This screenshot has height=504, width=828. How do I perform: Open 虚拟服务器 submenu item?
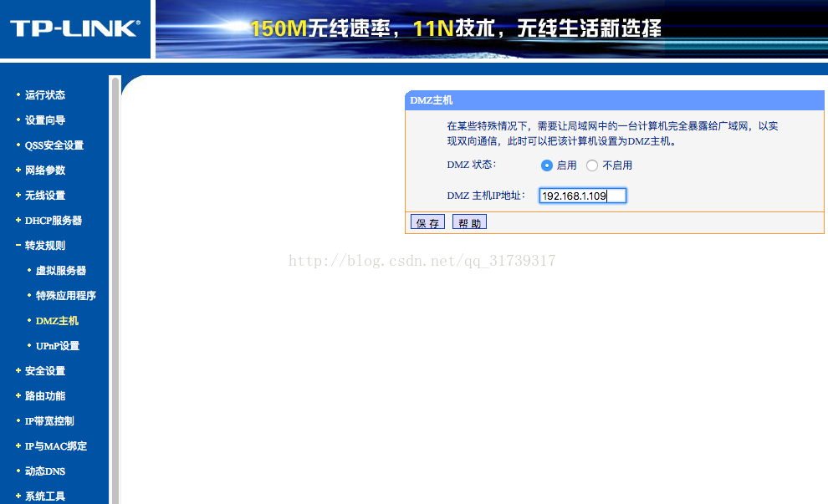point(61,271)
